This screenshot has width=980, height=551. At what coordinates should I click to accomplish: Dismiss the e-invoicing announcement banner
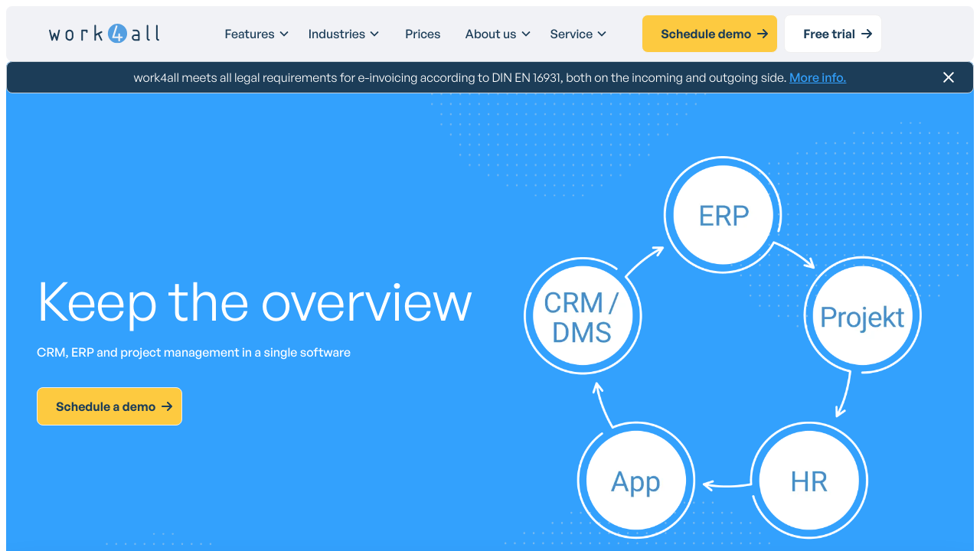[949, 77]
